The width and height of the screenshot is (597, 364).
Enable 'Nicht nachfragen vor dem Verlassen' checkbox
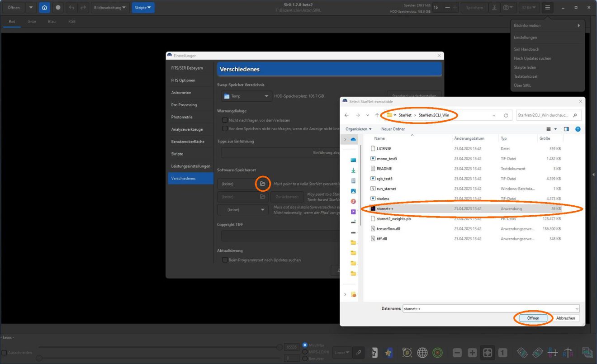(x=225, y=120)
